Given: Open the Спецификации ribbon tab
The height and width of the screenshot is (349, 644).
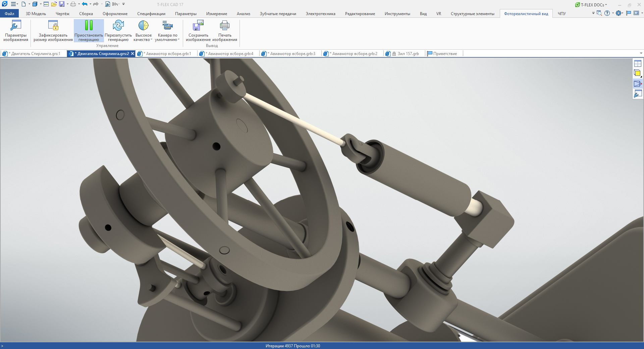Looking at the screenshot, I should coord(151,13).
